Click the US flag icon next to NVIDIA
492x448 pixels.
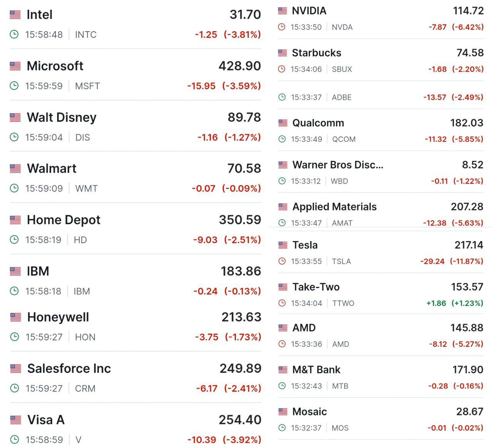click(x=282, y=11)
